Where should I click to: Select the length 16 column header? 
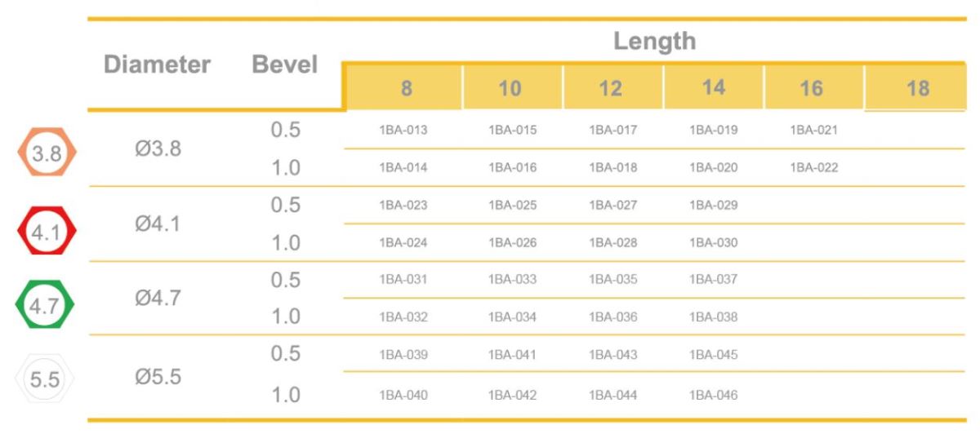(813, 87)
